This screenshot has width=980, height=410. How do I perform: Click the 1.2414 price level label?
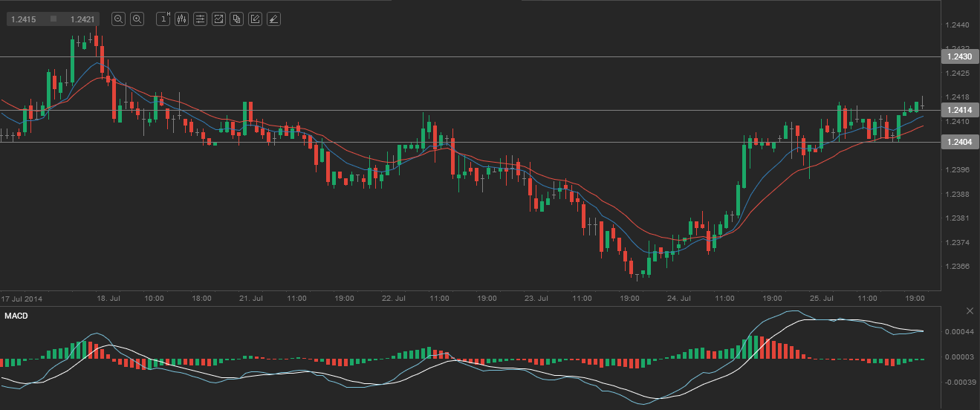click(959, 110)
